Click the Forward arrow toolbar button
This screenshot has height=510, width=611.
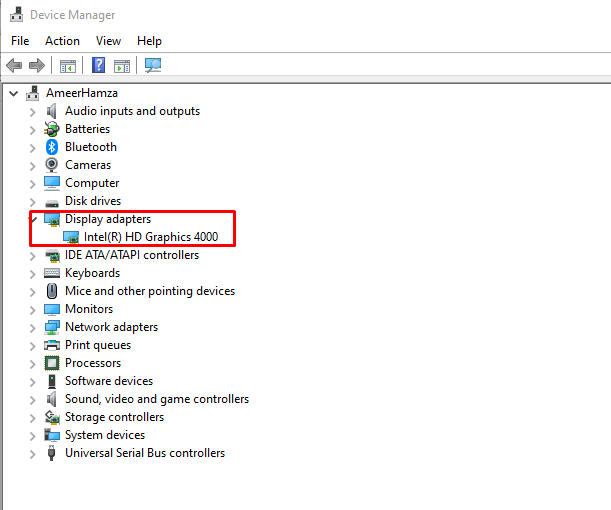[x=37, y=65]
